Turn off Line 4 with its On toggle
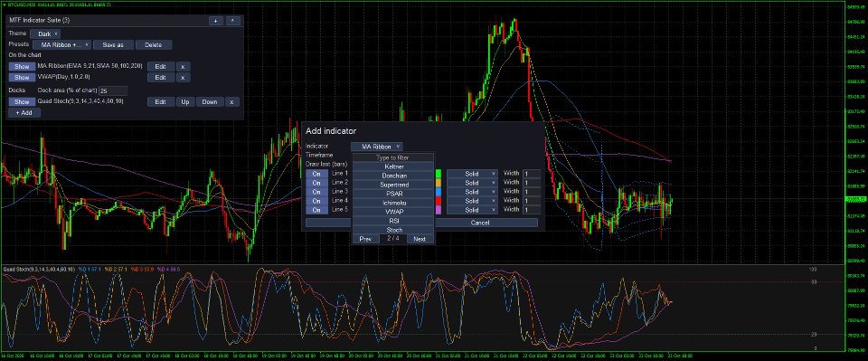This screenshot has width=868, height=361. click(316, 201)
